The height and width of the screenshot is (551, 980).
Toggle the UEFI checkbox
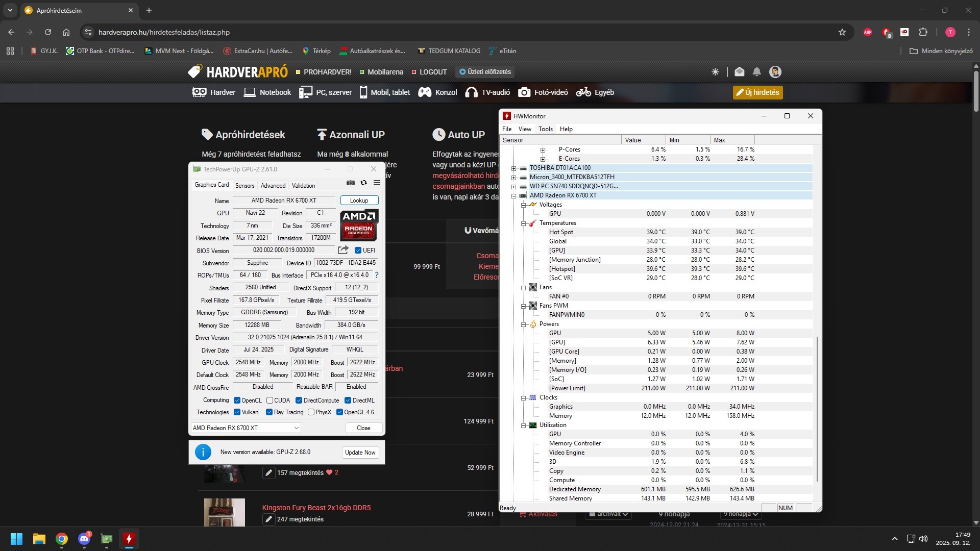pos(358,251)
